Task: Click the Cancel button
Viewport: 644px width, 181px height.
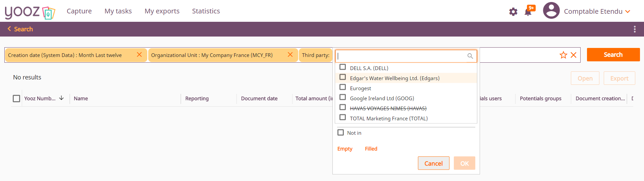Action: pos(433,163)
